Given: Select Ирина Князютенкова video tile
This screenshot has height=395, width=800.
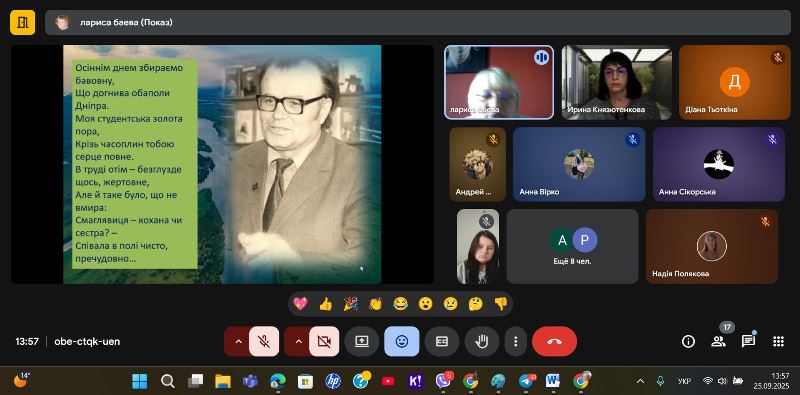Looking at the screenshot, I should 617,82.
